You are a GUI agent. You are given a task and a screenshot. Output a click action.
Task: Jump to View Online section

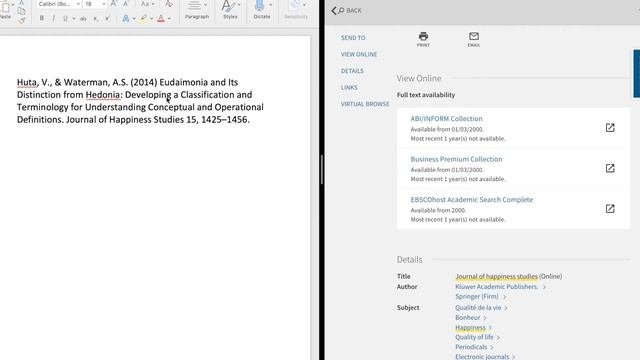click(359, 54)
